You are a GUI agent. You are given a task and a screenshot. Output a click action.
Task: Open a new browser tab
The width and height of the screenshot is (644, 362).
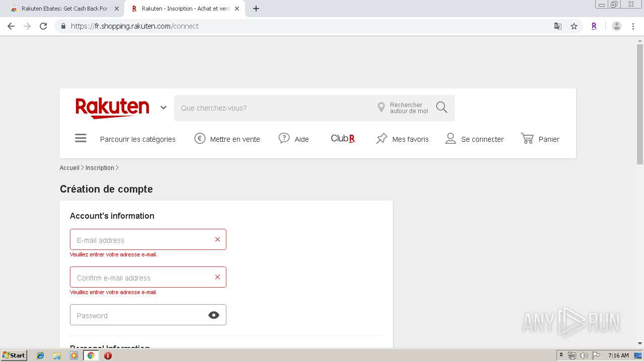click(x=256, y=9)
